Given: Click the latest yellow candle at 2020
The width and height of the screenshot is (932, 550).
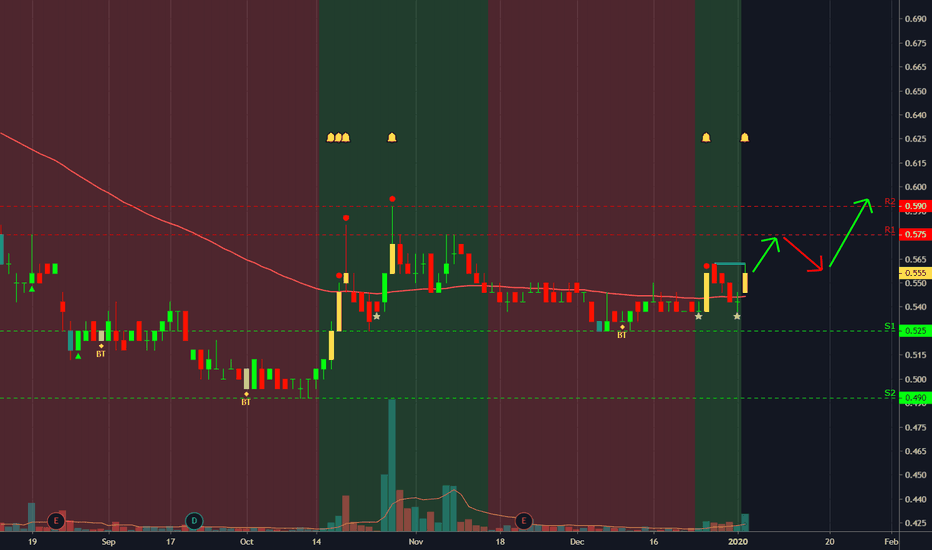Looking at the screenshot, I should tap(745, 282).
